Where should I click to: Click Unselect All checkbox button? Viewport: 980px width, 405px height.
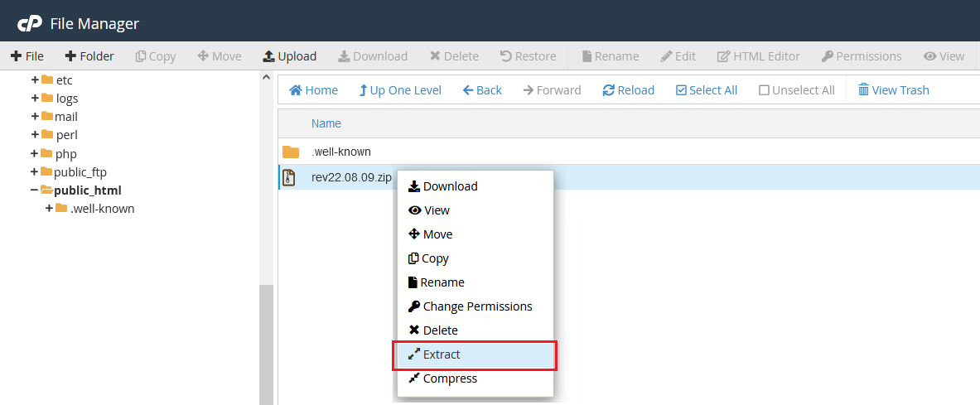click(796, 90)
